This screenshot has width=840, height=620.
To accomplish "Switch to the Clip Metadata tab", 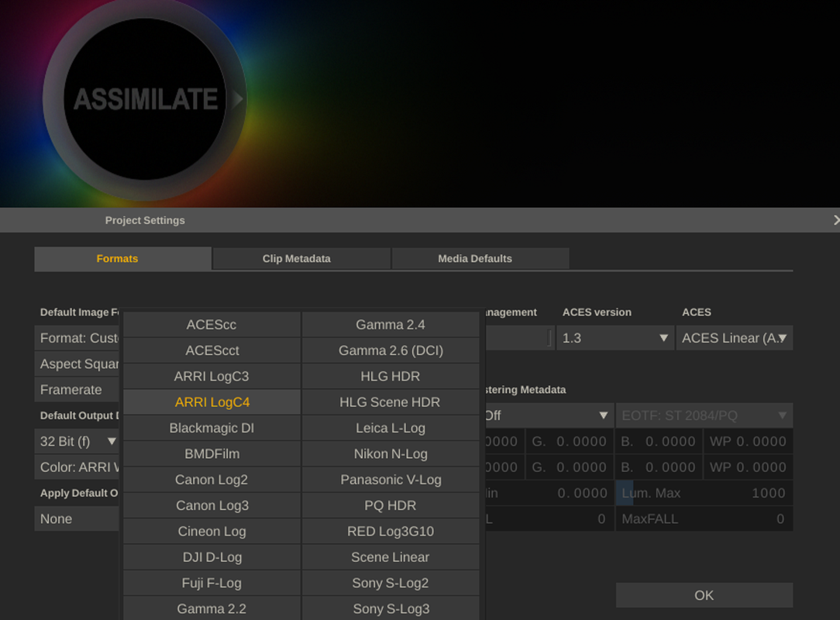I will click(301, 258).
